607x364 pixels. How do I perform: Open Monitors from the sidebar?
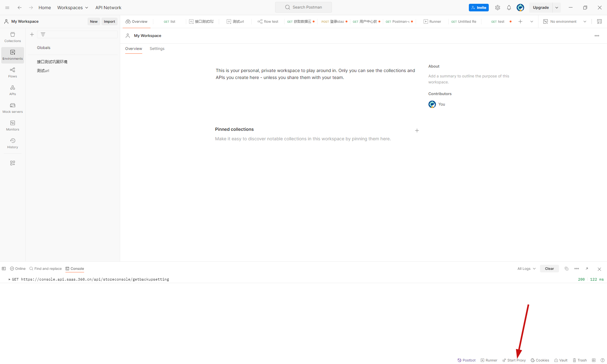pyautogui.click(x=13, y=125)
